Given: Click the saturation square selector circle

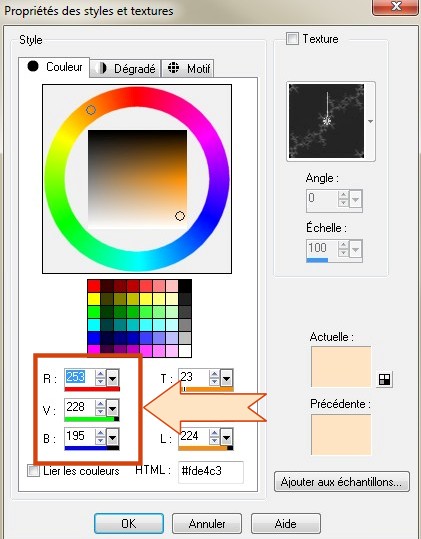Looking at the screenshot, I should coord(180,216).
